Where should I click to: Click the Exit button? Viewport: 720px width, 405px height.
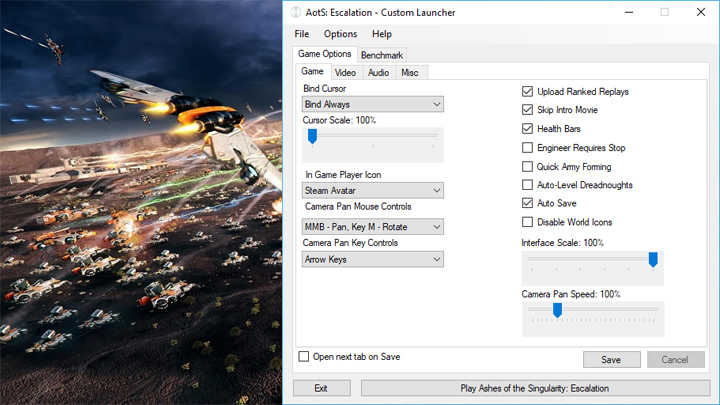[321, 388]
